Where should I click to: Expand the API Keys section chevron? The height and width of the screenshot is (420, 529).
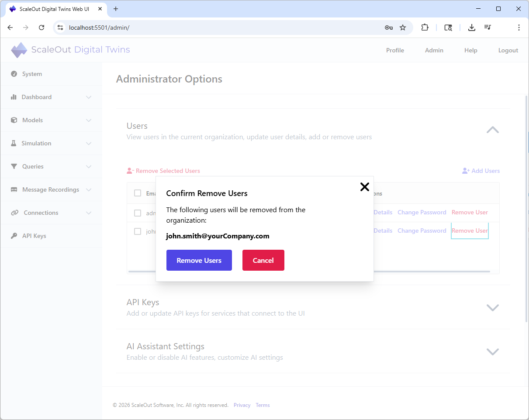[493, 307]
